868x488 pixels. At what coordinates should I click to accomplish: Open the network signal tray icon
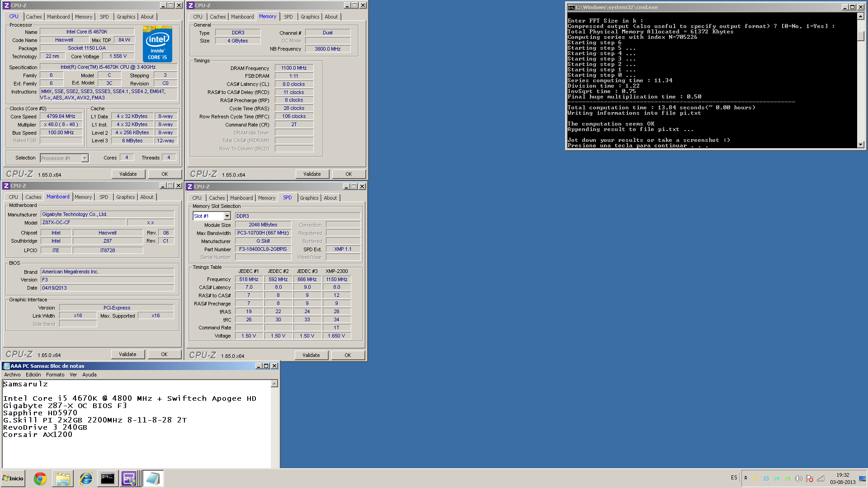pos(821,479)
